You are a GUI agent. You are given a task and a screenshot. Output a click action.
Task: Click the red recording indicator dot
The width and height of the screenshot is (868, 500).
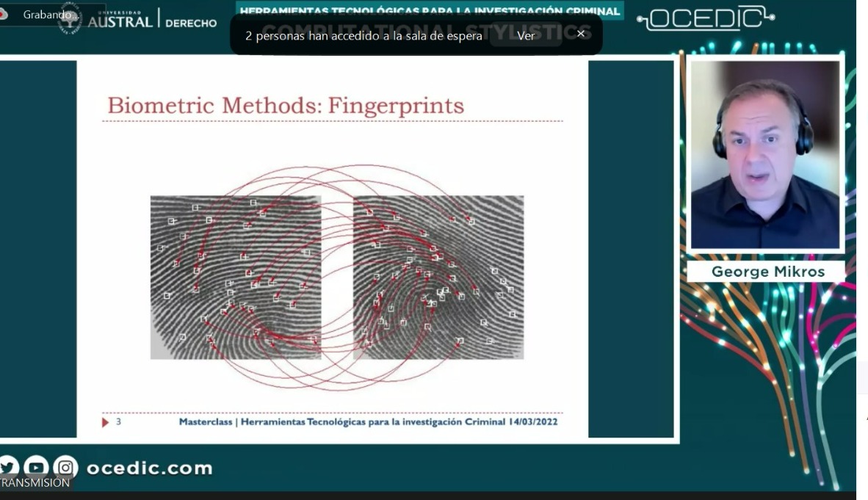pos(4,14)
